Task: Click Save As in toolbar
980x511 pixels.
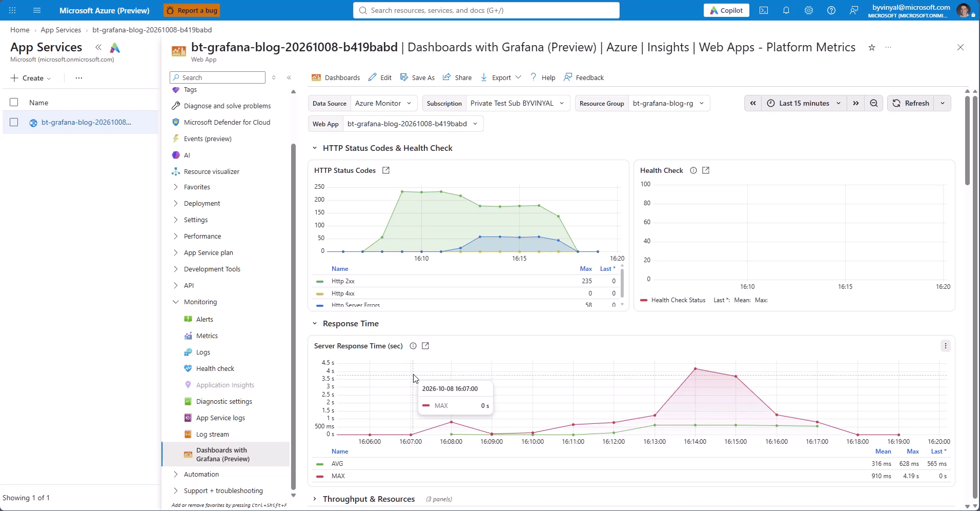Action: [417, 77]
